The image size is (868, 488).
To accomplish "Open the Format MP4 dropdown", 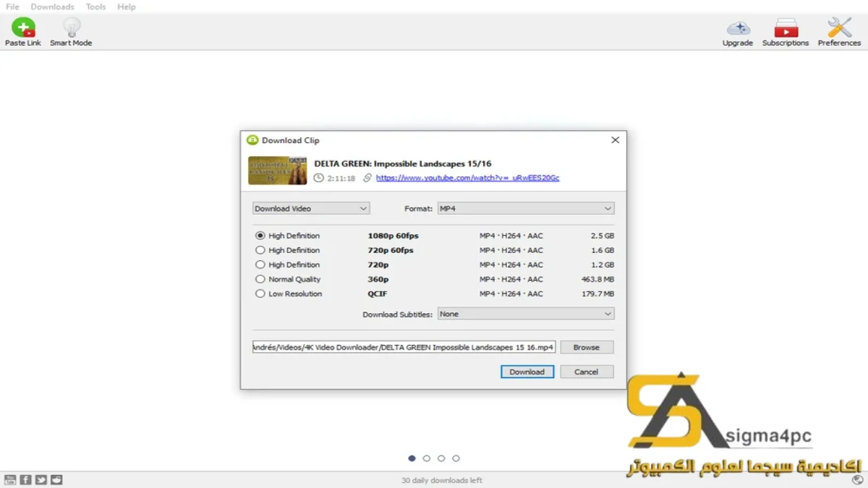I will (x=526, y=208).
